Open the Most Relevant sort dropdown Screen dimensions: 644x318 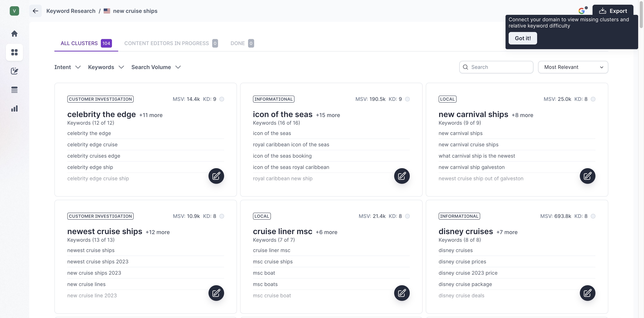coord(573,67)
